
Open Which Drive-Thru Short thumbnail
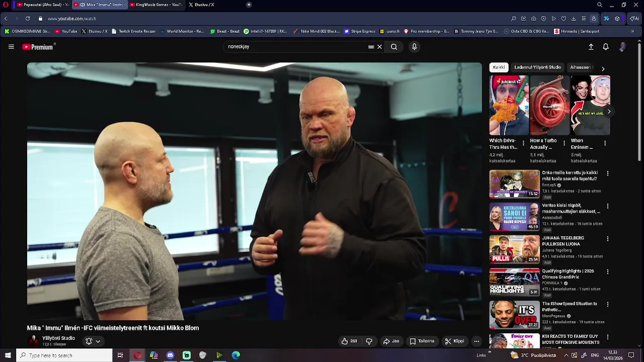click(x=509, y=105)
